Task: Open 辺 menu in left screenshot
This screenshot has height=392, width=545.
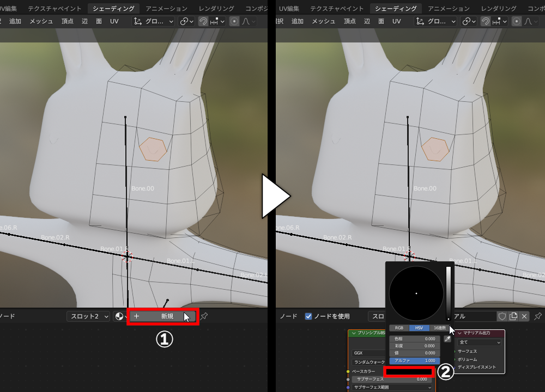Action: click(x=85, y=22)
